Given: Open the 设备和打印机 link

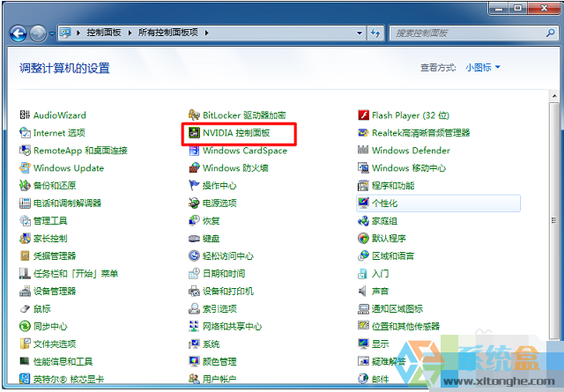Looking at the screenshot, I should pyautogui.click(x=228, y=292).
